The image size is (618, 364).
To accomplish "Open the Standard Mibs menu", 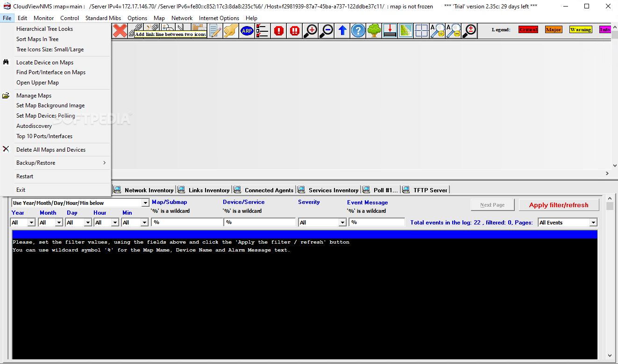I will click(103, 18).
